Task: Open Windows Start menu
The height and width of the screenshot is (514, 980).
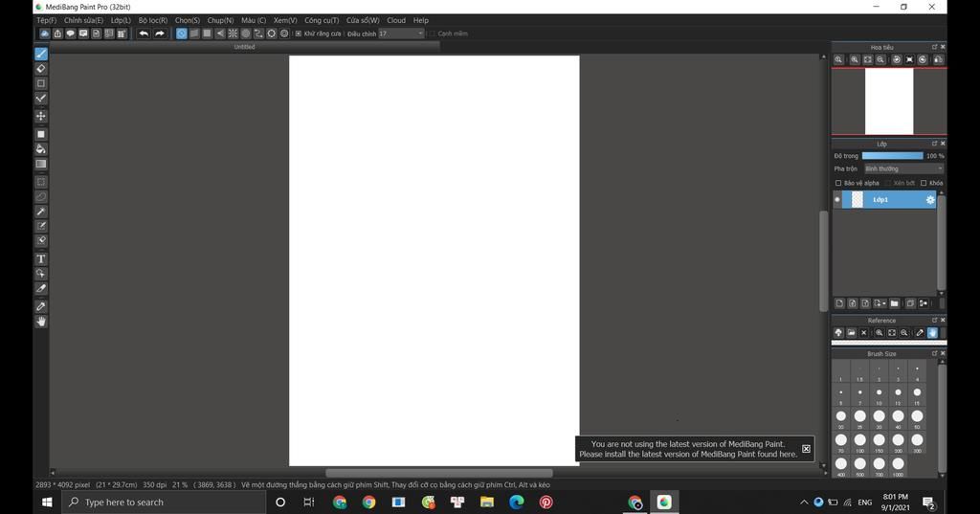Action: click(x=47, y=503)
